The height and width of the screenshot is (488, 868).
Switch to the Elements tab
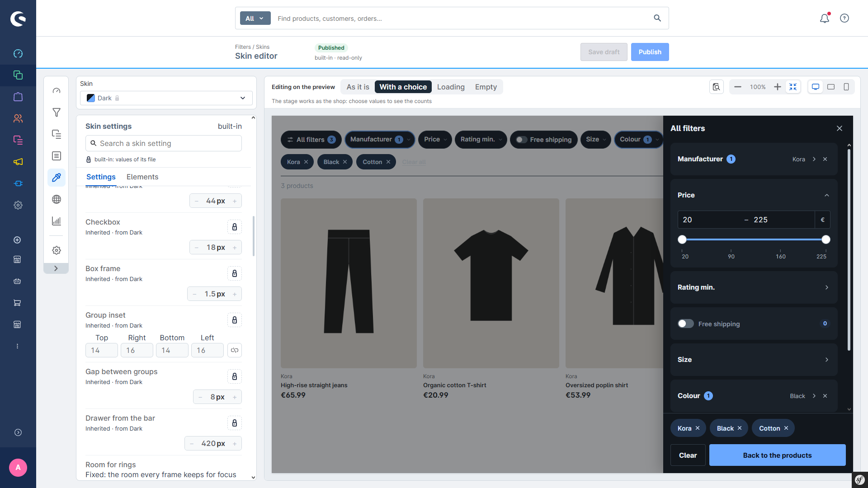pyautogui.click(x=142, y=177)
